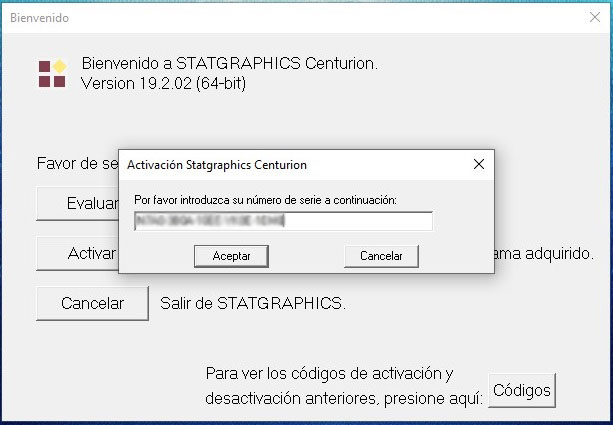Click the Salir de STATGRAPHICS label
Viewport: 613px width, 425px height.
click(253, 302)
